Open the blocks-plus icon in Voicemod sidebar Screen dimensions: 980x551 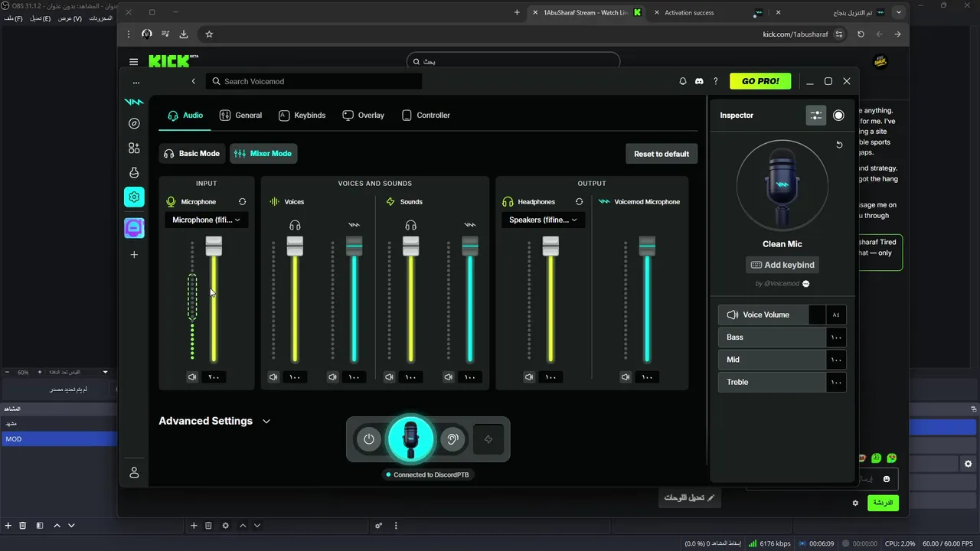coord(134,148)
